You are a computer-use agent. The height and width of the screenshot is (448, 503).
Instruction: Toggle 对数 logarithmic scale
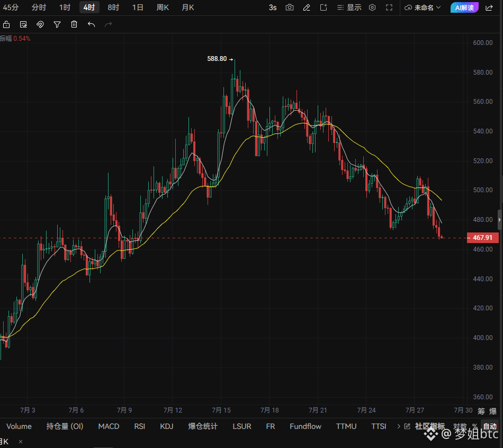click(460, 426)
